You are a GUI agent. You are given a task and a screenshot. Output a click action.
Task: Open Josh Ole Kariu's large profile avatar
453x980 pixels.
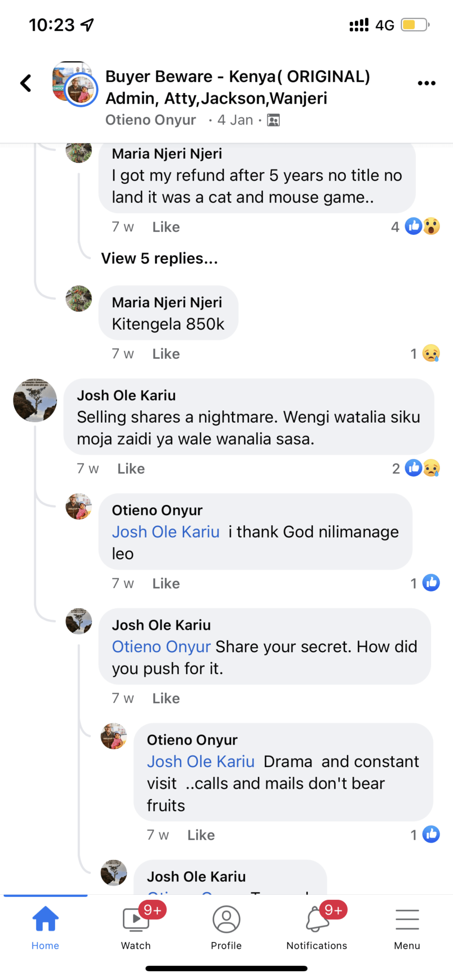tap(35, 400)
